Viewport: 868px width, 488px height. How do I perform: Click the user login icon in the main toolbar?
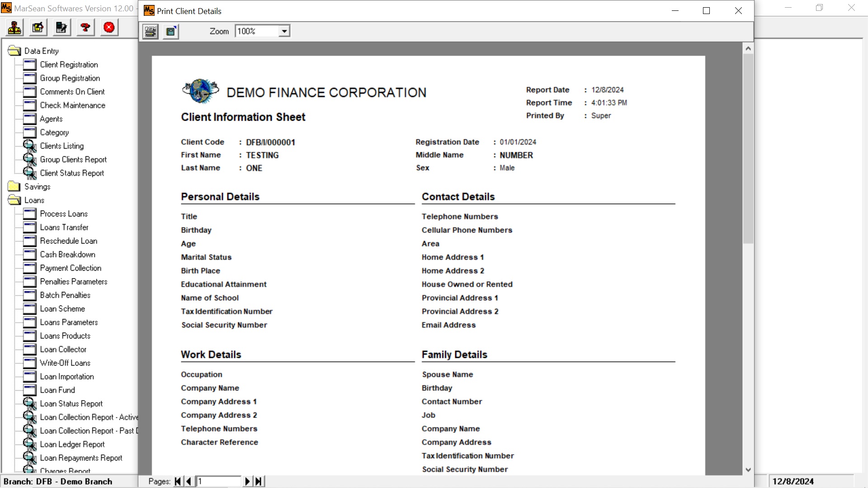point(14,28)
